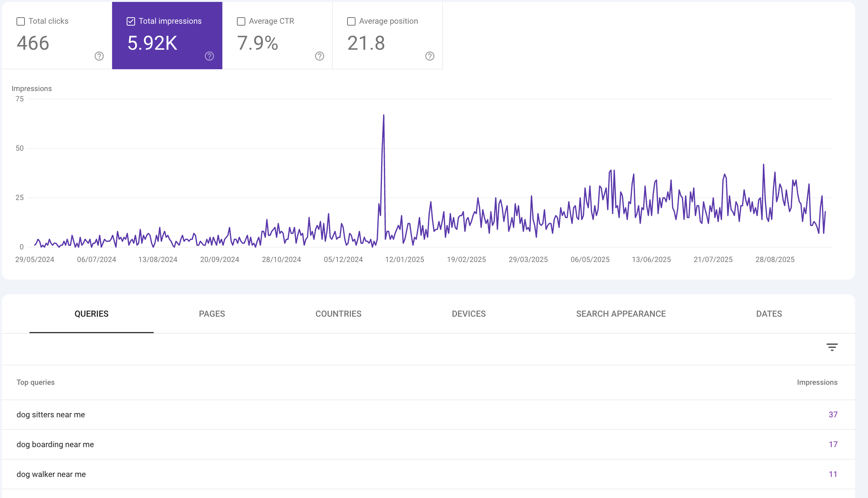The image size is (868, 498).
Task: Select the 'dog walker near me' query
Action: click(x=51, y=474)
